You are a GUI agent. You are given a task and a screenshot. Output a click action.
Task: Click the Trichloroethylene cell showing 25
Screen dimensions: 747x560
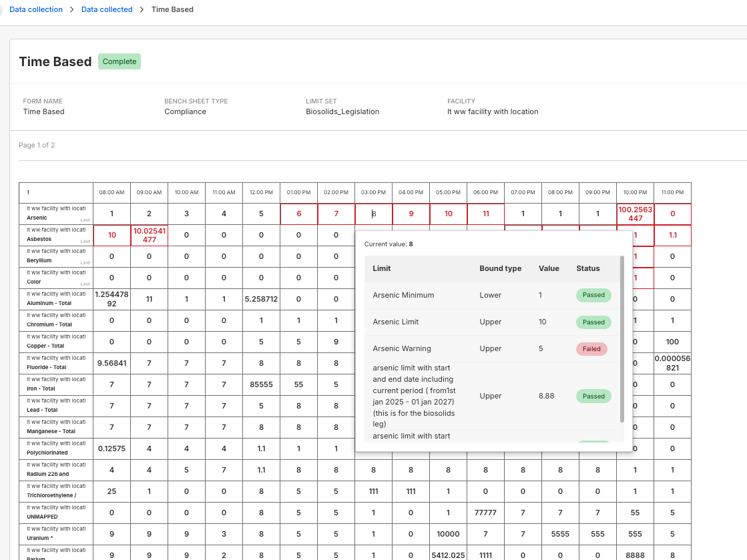click(x=111, y=491)
